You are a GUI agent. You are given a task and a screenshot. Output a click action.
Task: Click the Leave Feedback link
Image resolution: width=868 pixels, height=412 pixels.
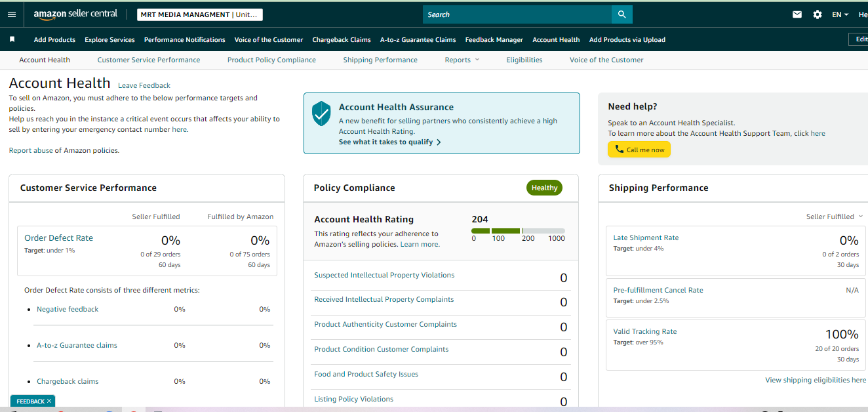pos(144,85)
